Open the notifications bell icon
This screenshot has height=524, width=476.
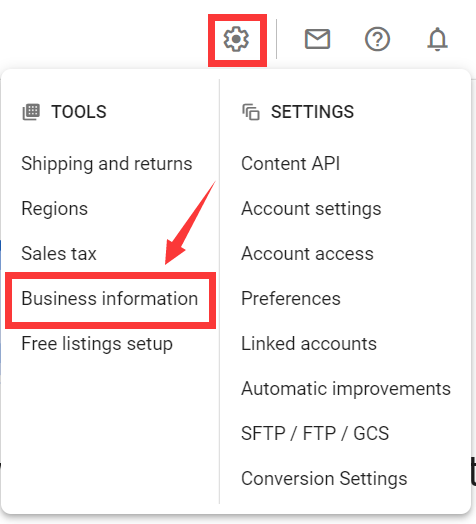pyautogui.click(x=437, y=39)
